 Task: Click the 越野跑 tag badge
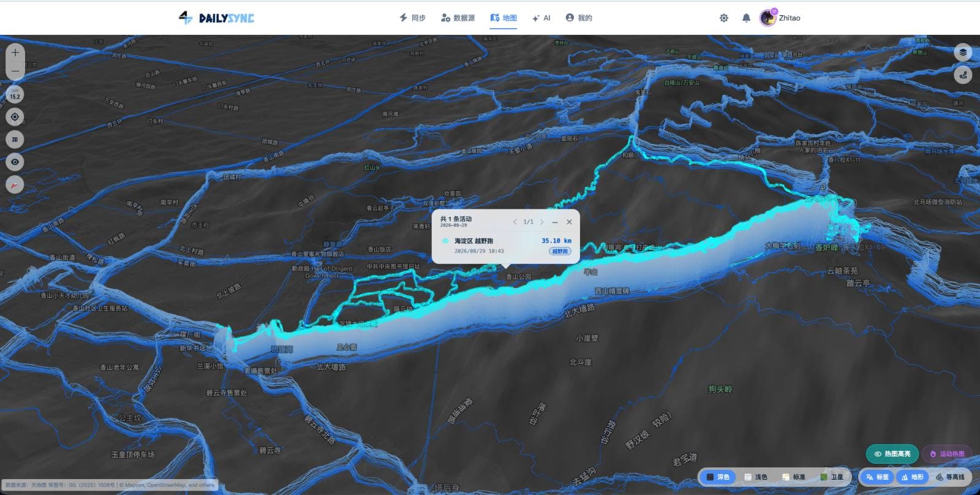pos(560,251)
